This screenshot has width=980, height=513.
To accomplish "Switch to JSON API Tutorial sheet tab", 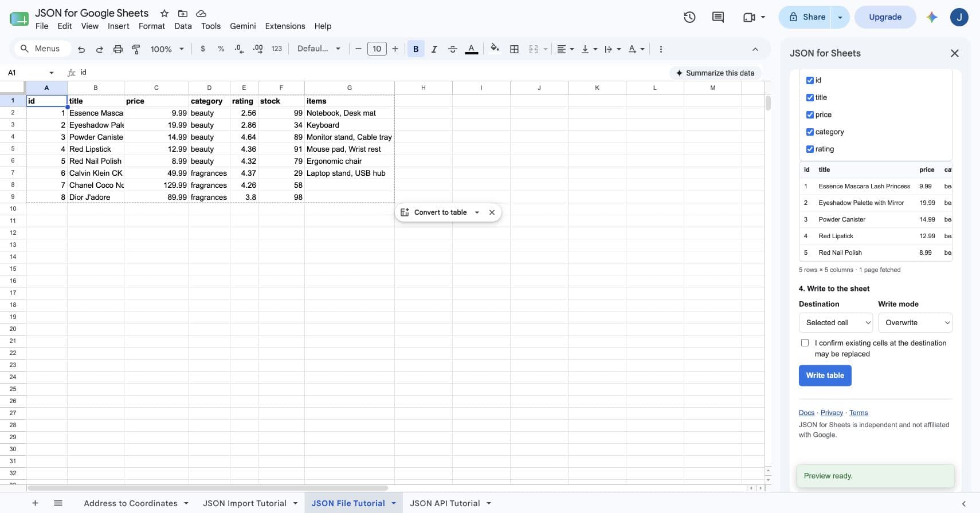I will pyautogui.click(x=445, y=503).
